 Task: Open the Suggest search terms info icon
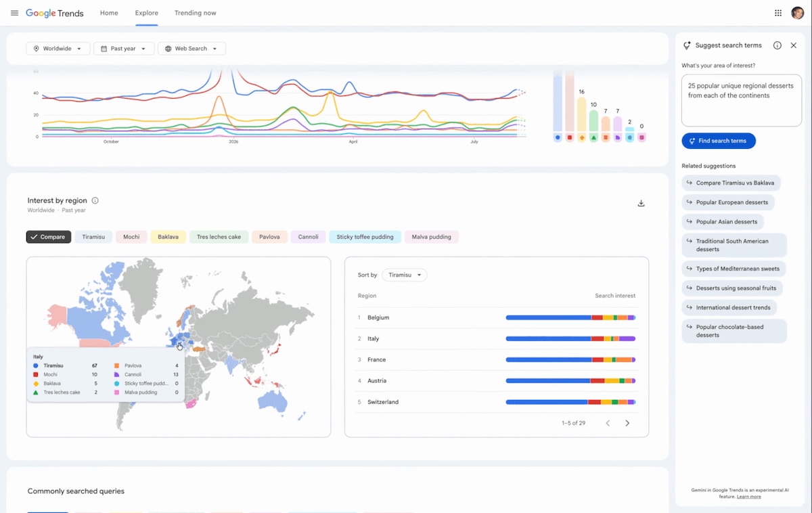[777, 45]
